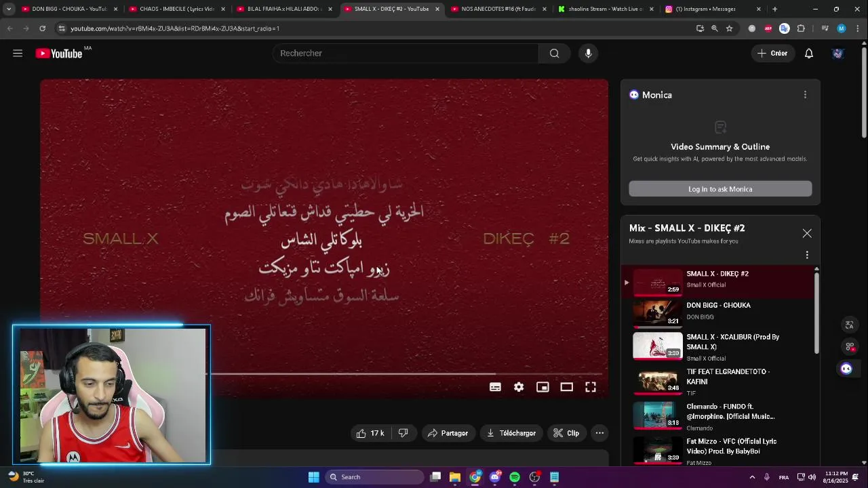Open more actions ellipsis below video
The height and width of the screenshot is (488, 868).
click(599, 433)
